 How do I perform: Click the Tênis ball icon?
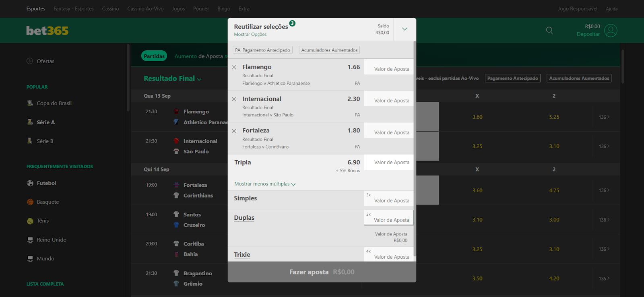pyautogui.click(x=30, y=221)
